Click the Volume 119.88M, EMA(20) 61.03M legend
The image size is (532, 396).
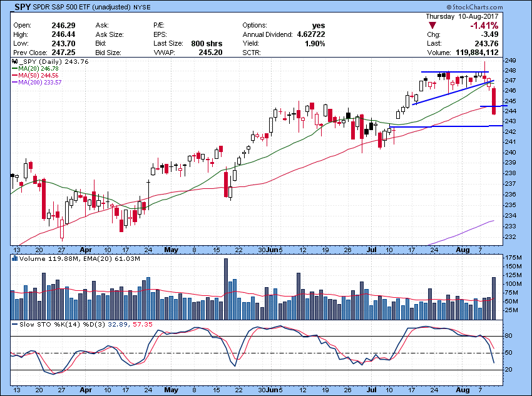[79, 259]
